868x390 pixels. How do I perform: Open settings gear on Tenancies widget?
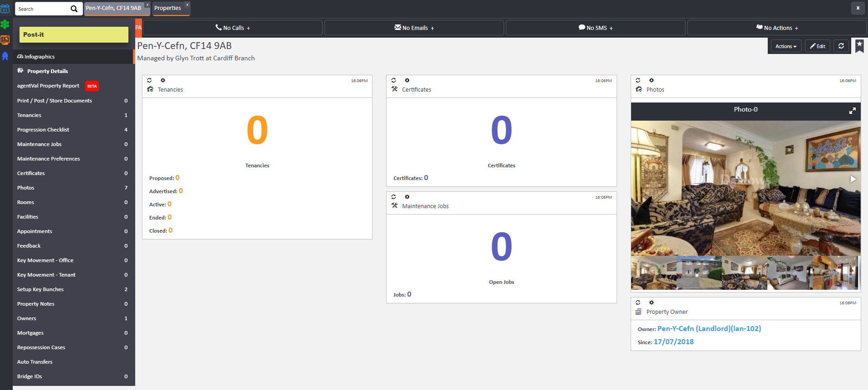163,80
